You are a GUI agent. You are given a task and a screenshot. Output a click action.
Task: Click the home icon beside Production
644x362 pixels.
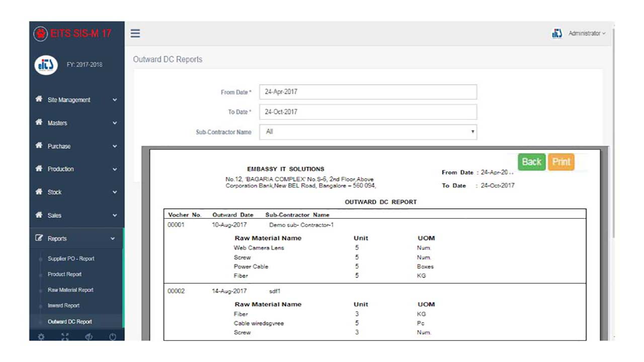tap(39, 169)
